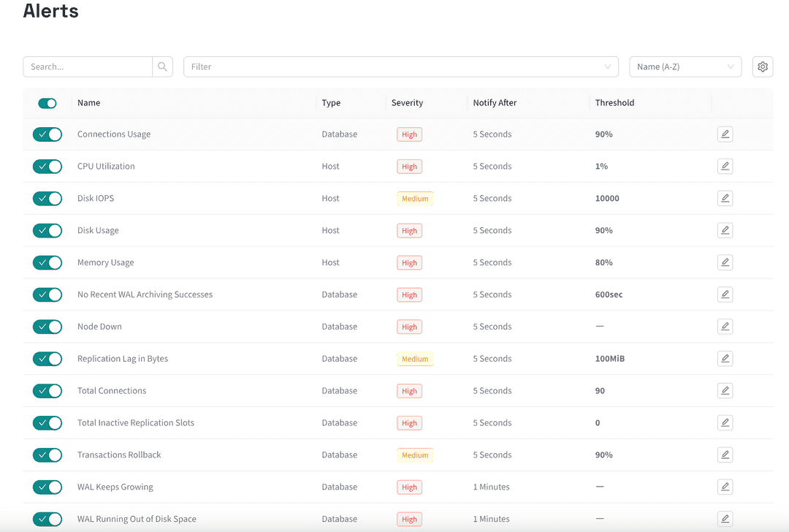Click the High severity badge for Node Down
This screenshot has height=532, width=789.
409,327
